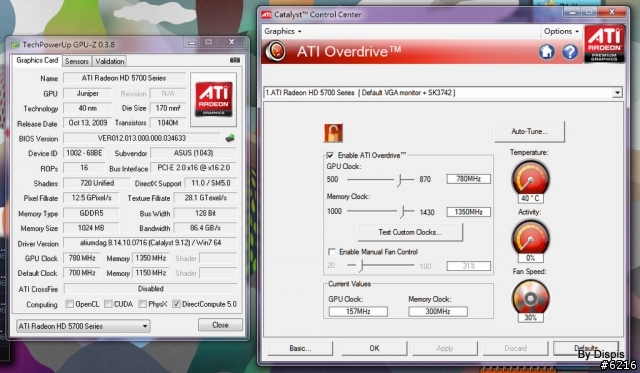Click the 'Oct 13, 2009' Release Date value
Screen dimensions: 640x373
88,123
